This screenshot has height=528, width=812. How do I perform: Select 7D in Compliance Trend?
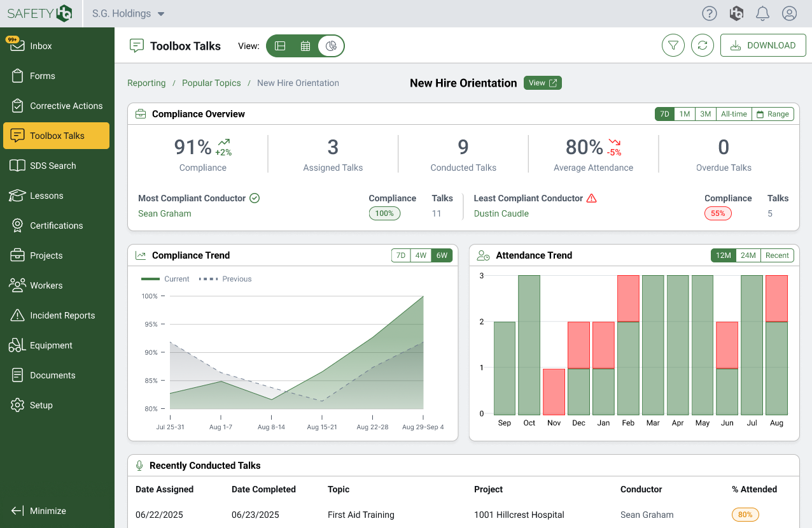point(401,255)
